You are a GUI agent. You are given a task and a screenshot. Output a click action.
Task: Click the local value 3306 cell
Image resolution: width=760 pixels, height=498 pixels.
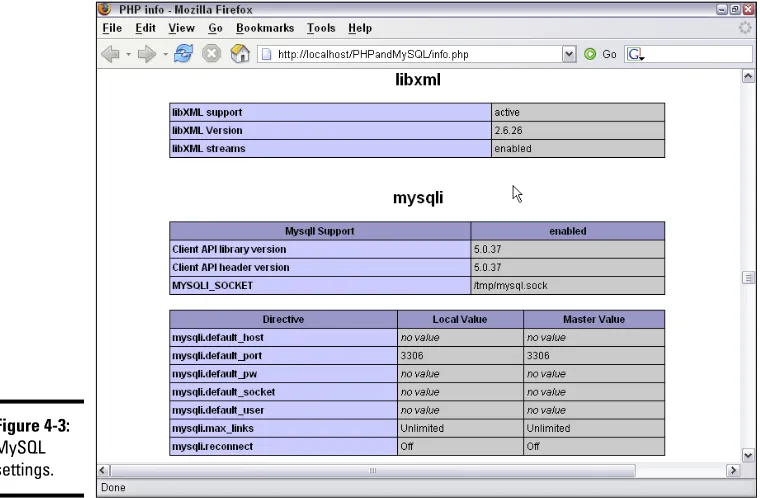click(x=460, y=356)
